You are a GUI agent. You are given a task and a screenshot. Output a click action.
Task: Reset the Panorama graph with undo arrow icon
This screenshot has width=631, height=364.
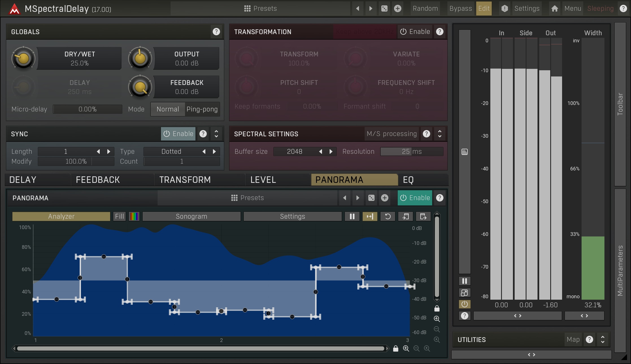pyautogui.click(x=388, y=216)
